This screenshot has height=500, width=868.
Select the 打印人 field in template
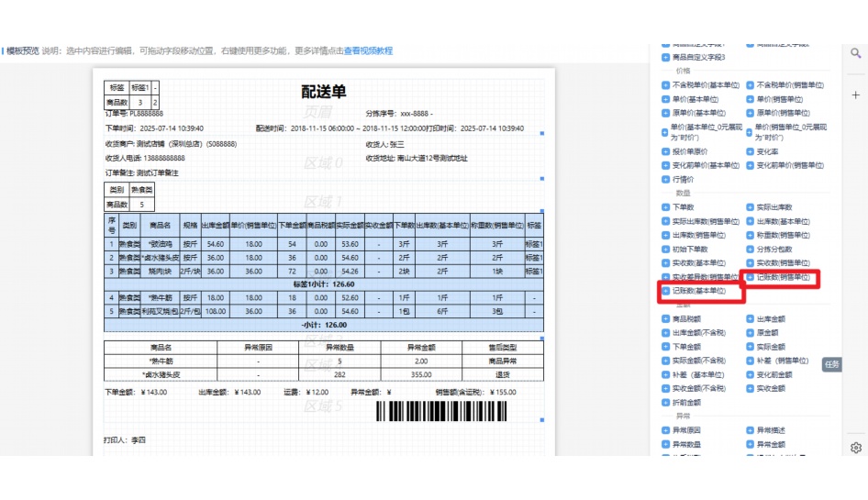pyautogui.click(x=125, y=440)
